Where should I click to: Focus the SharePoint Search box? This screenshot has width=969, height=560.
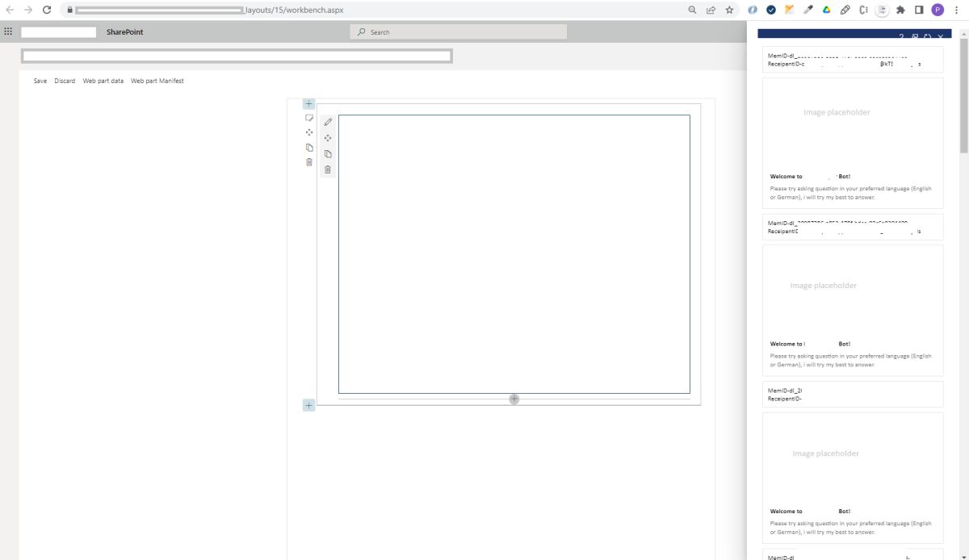coord(458,31)
